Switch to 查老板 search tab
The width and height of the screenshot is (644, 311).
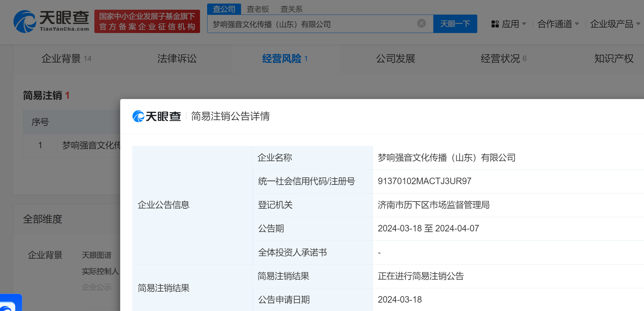coord(258,9)
